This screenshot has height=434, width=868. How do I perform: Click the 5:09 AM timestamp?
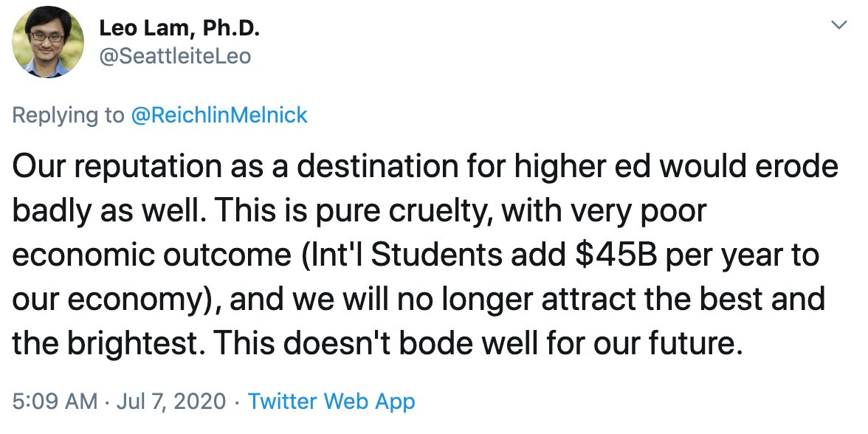point(55,401)
